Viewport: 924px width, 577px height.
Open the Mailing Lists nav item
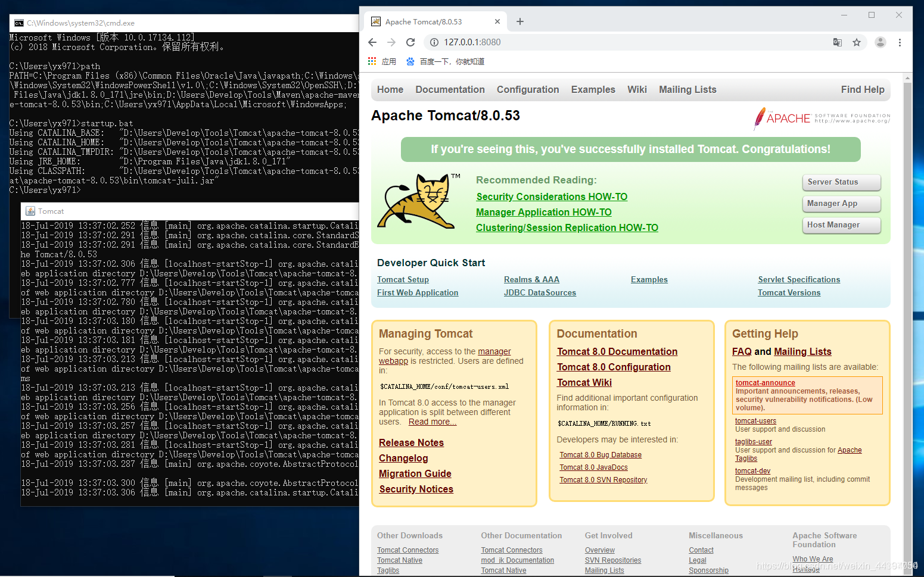pyautogui.click(x=687, y=89)
